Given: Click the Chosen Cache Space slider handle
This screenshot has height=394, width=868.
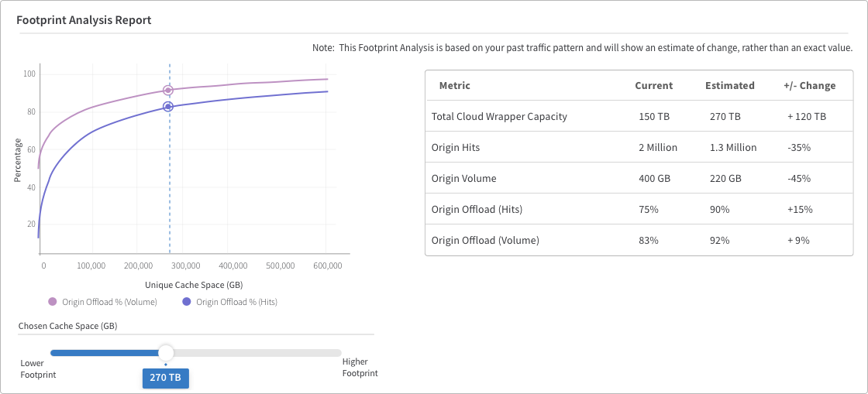Looking at the screenshot, I should (x=166, y=353).
